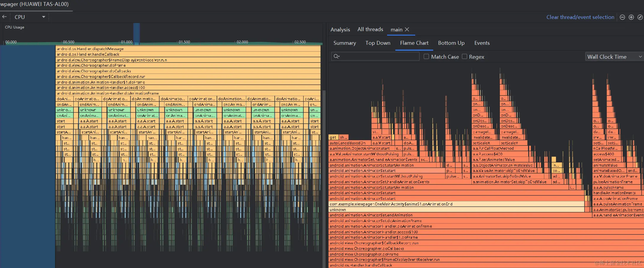Reset the timeline zoom with the rightmost icon

[640, 17]
